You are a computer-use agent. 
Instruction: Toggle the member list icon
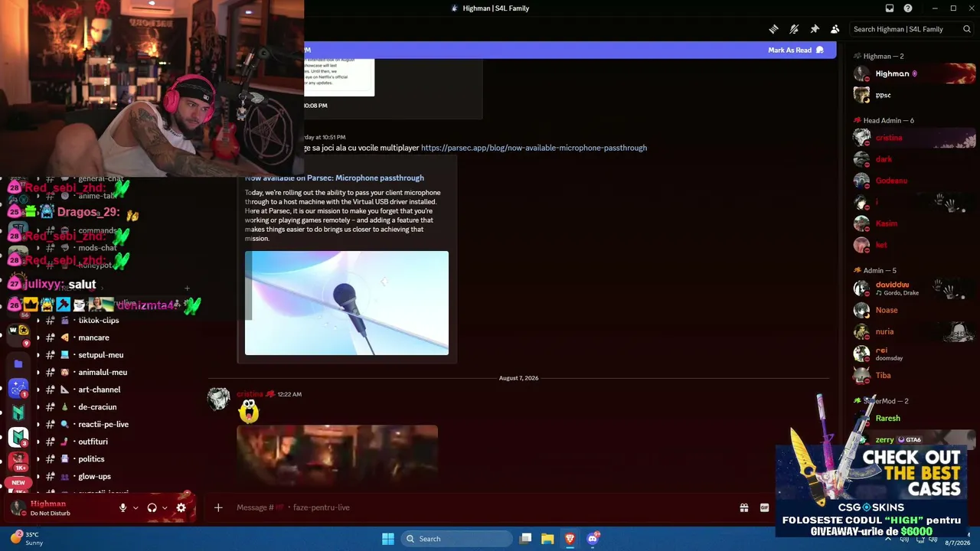[835, 29]
